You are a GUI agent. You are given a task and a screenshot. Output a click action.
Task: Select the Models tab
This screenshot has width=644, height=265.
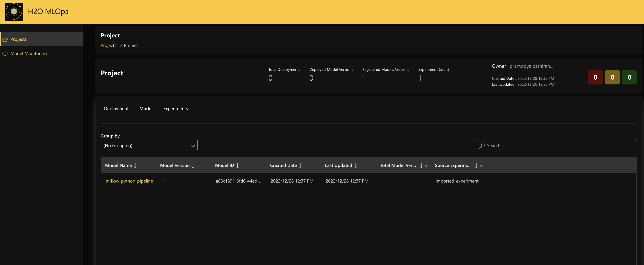point(147,109)
